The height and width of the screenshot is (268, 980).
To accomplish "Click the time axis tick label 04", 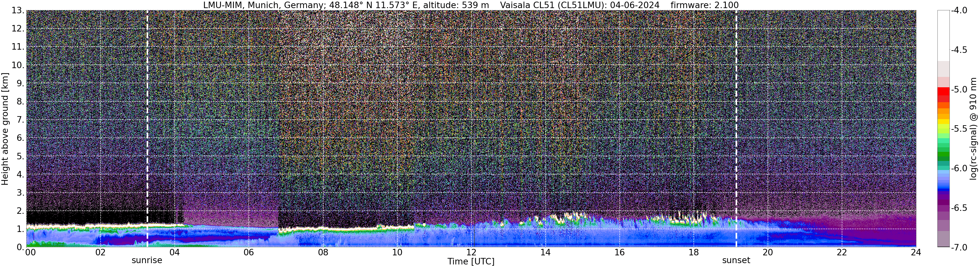I will [x=175, y=252].
